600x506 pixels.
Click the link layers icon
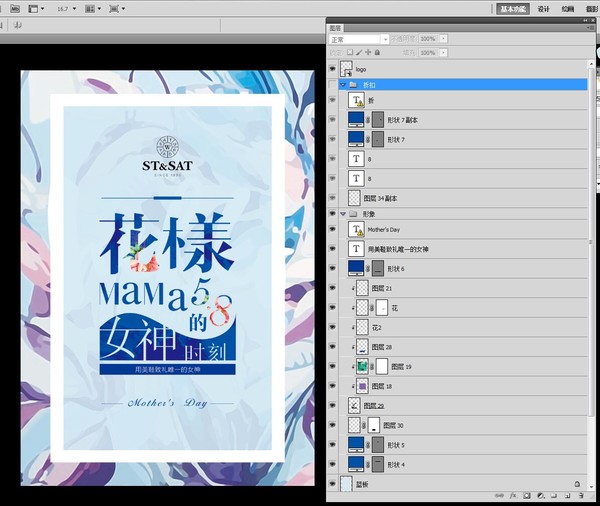[x=499, y=496]
